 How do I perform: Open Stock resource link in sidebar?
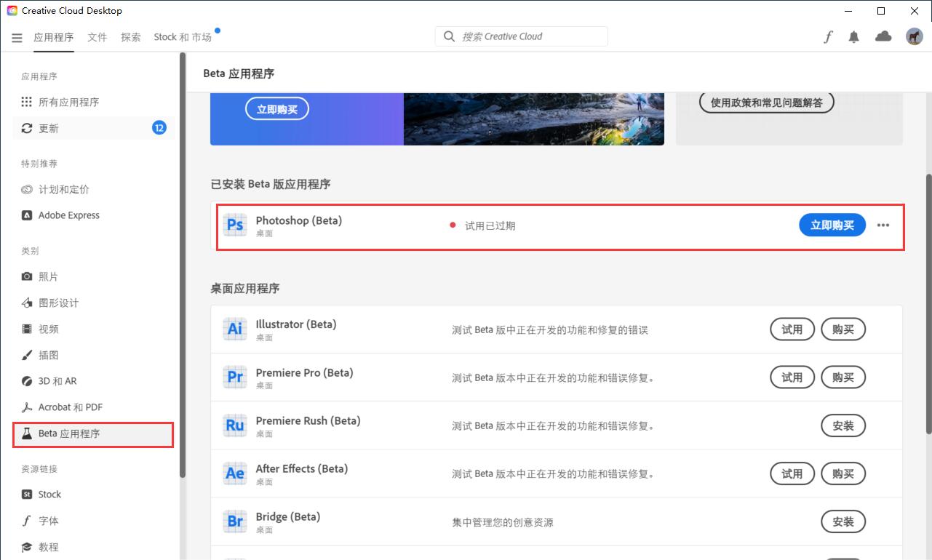93,495
